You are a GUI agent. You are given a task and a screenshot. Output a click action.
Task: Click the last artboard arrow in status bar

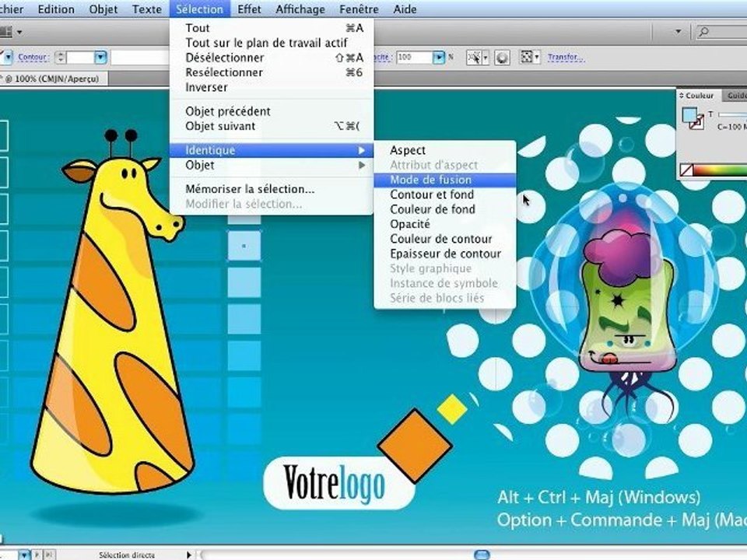[48, 555]
